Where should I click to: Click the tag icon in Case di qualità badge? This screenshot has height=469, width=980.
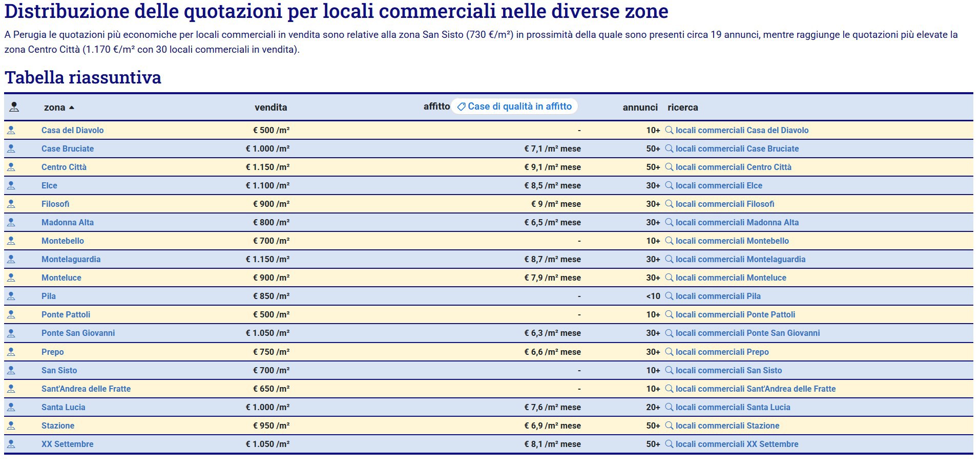(x=461, y=106)
